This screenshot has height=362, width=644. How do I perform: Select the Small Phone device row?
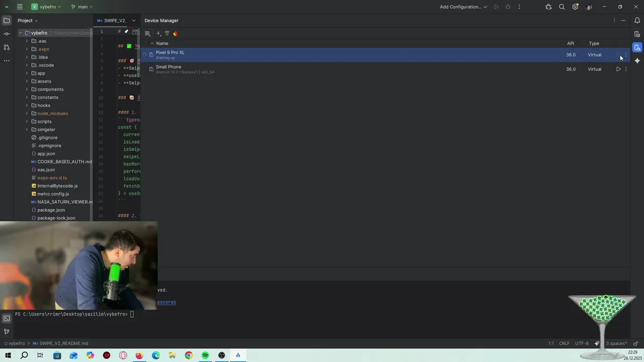[385, 69]
